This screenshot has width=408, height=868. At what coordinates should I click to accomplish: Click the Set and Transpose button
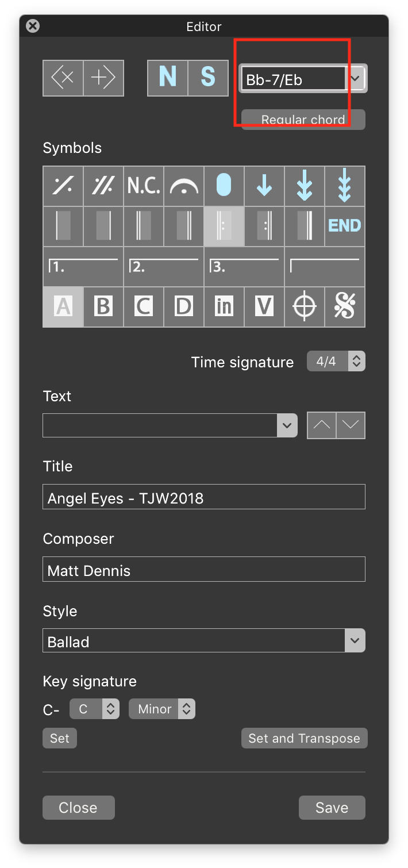click(x=305, y=738)
